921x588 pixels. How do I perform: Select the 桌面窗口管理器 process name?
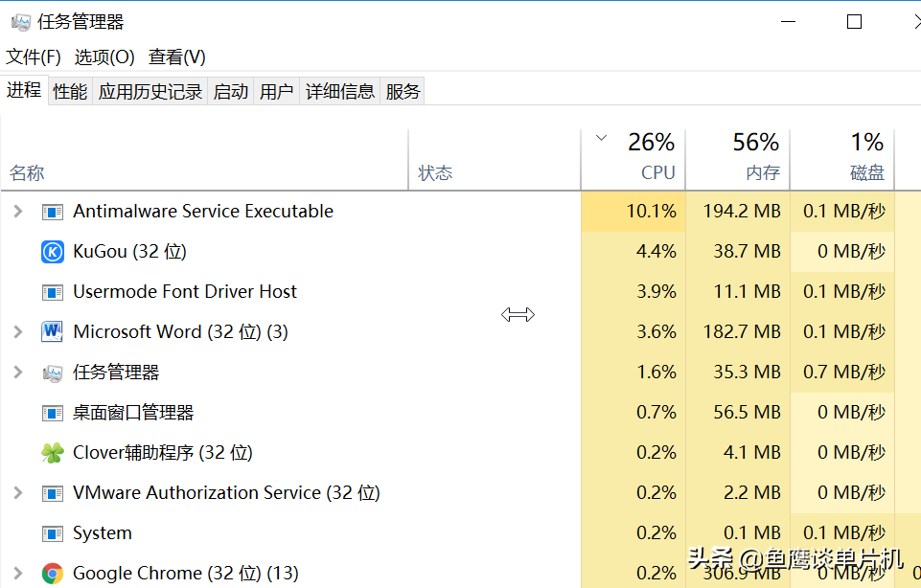(x=133, y=413)
